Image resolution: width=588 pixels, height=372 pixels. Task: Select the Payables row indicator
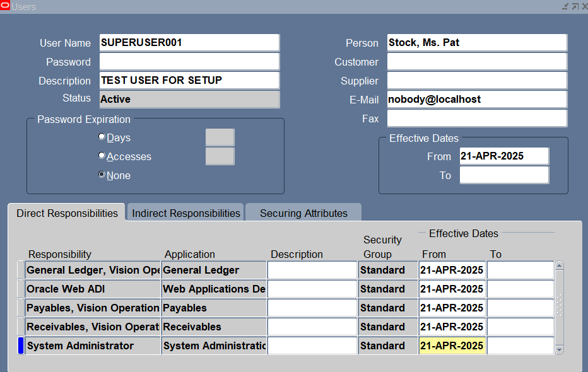coord(21,308)
